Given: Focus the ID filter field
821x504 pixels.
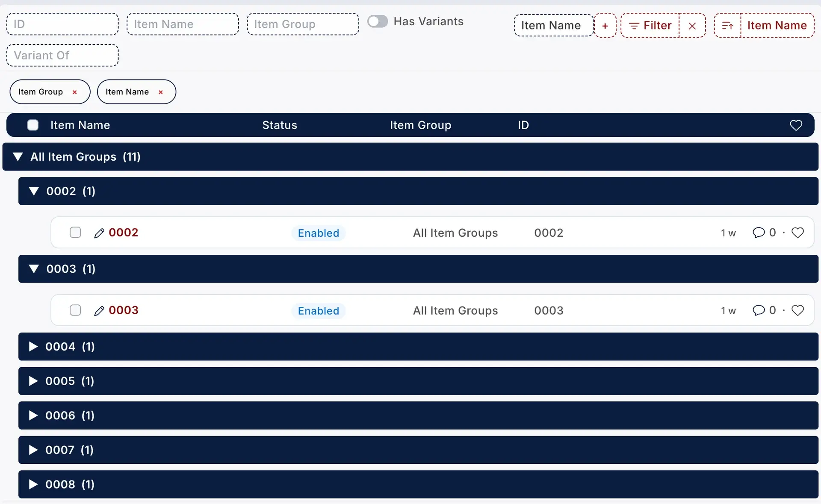Looking at the screenshot, I should [x=62, y=24].
